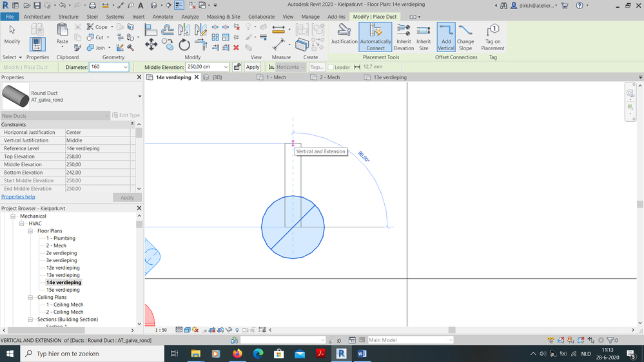Click the Align tool icon
The width and height of the screenshot is (644, 362).
[151, 30]
